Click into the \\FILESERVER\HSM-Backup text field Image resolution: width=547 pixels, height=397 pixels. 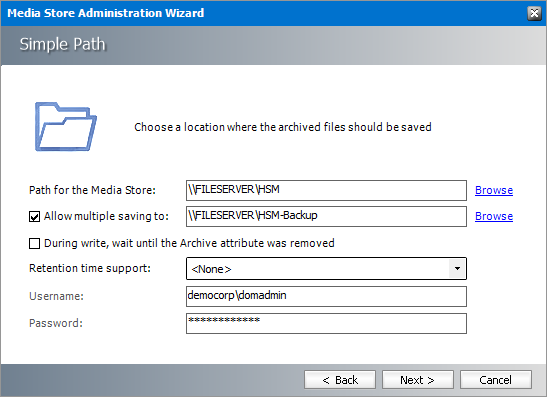pyautogui.click(x=326, y=216)
